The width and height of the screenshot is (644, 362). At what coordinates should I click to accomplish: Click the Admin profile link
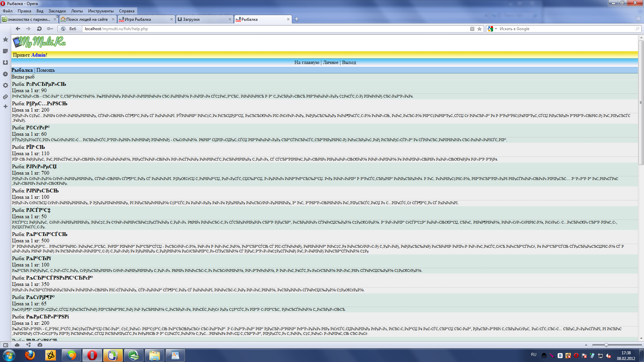point(38,55)
